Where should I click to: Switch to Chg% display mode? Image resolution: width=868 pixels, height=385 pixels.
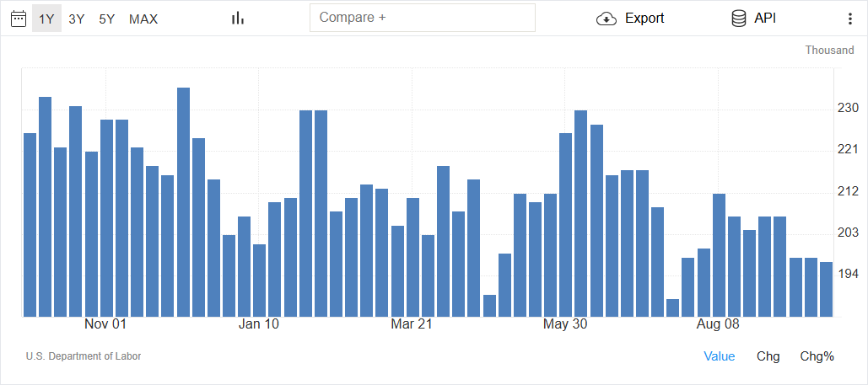pos(817,356)
